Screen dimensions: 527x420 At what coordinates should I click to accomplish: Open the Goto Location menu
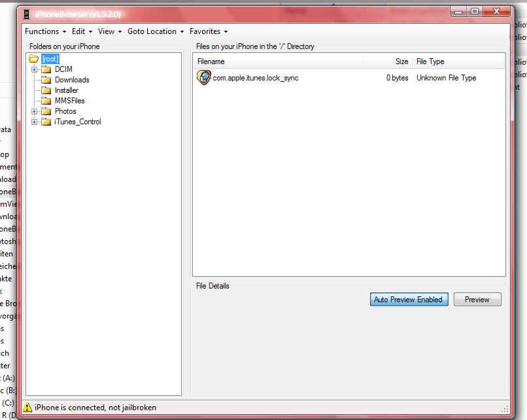coord(155,31)
